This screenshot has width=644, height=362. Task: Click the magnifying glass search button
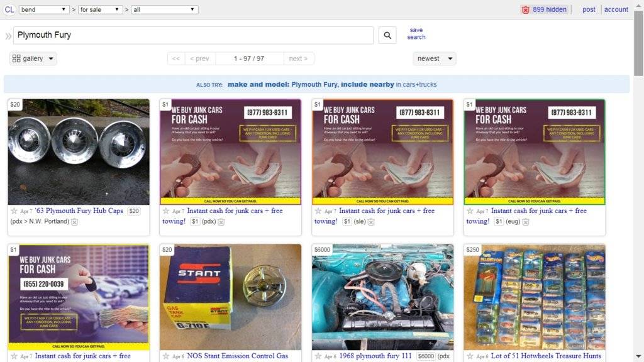387,35
